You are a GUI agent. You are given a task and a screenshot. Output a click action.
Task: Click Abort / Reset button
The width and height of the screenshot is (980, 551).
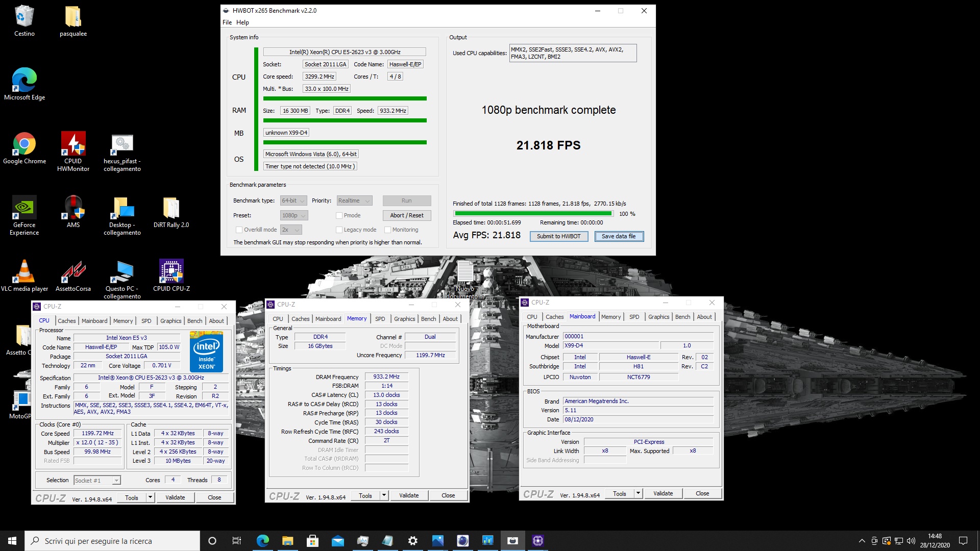tap(407, 215)
